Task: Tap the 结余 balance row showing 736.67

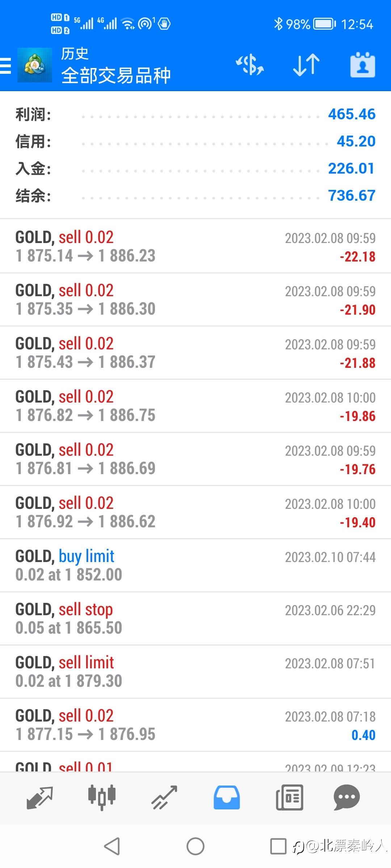Action: 195,196
